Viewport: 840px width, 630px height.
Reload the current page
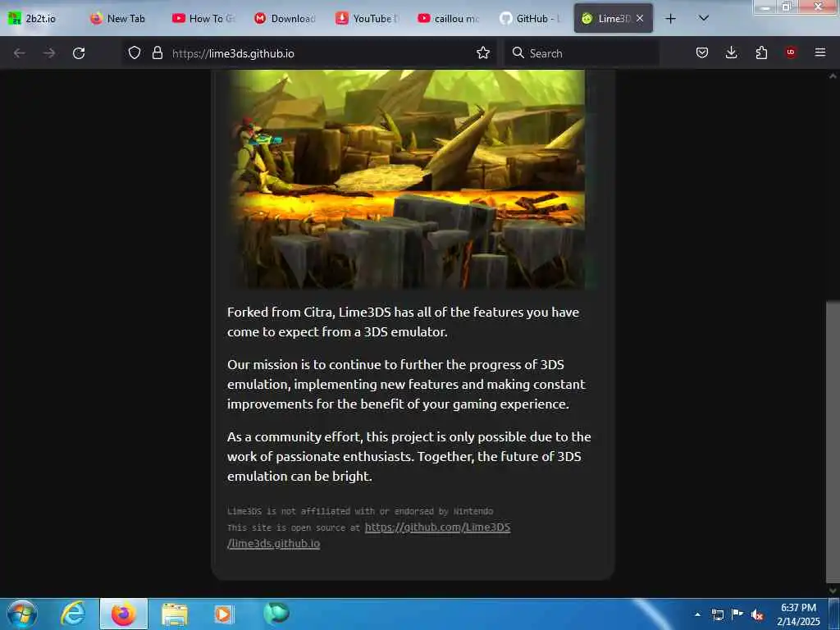79,53
